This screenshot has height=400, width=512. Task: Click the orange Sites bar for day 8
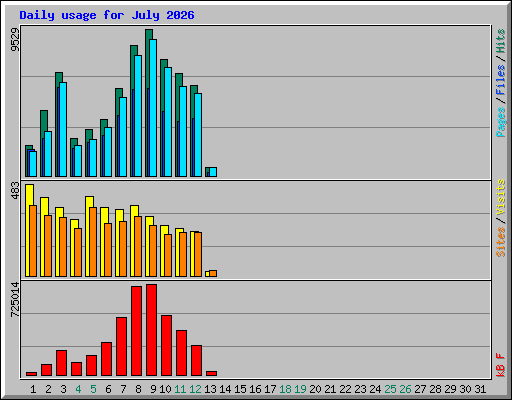(138, 246)
